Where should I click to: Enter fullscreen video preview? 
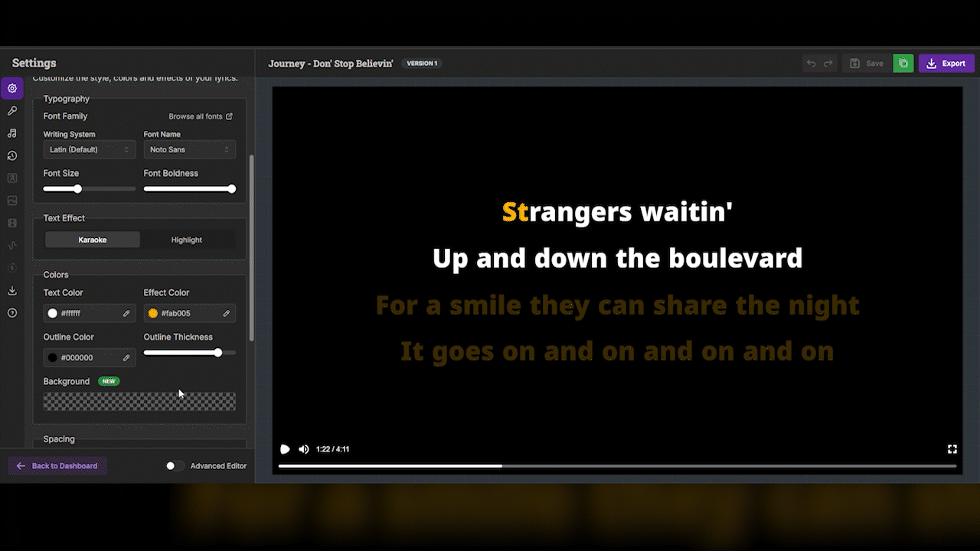(x=952, y=449)
